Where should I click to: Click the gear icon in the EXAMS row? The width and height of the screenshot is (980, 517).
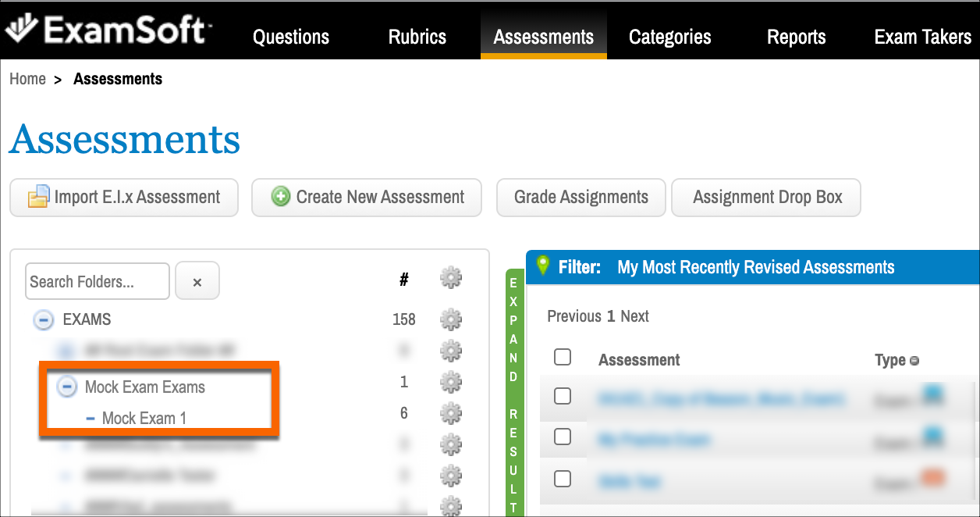(451, 319)
